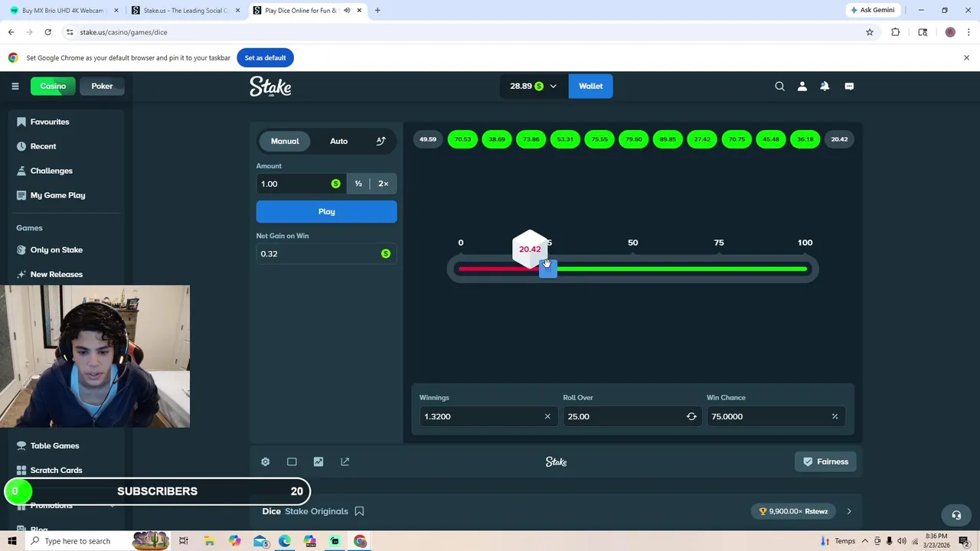
Task: Select the Poker mode button
Action: pyautogui.click(x=102, y=86)
